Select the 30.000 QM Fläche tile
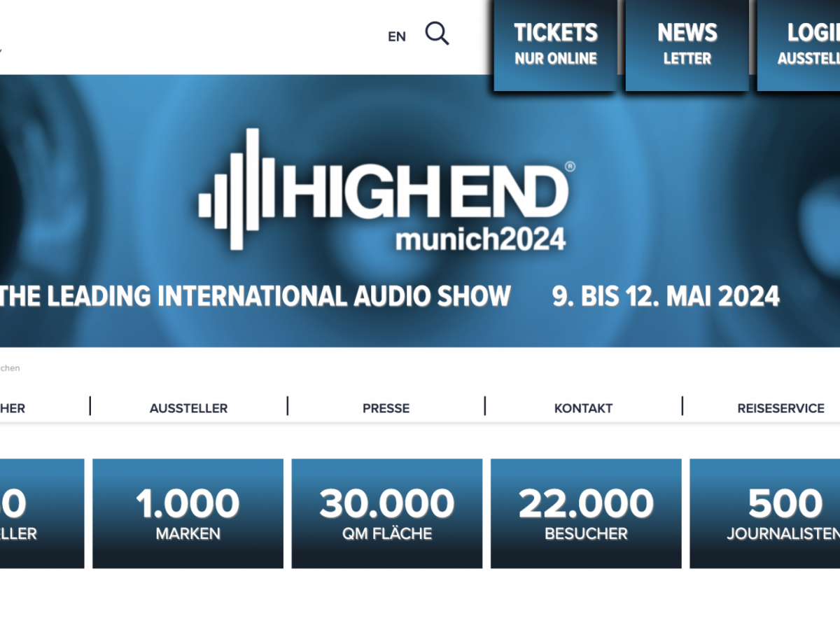840x630 pixels. pos(387,514)
